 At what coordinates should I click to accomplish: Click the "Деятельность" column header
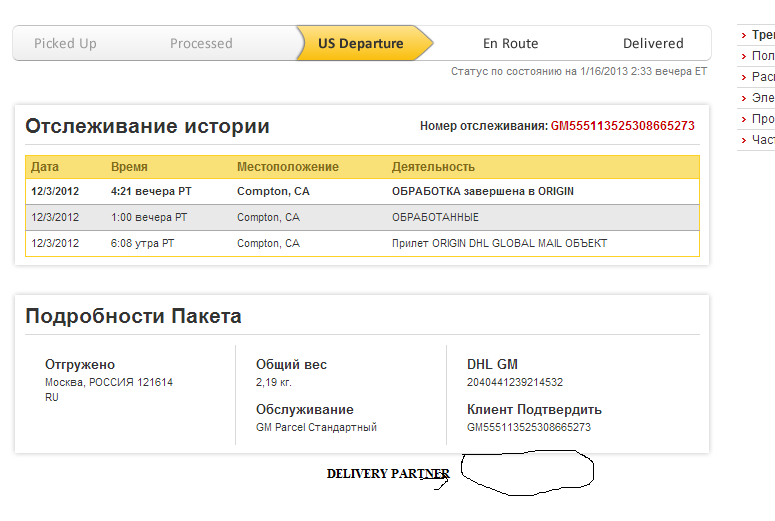point(433,167)
